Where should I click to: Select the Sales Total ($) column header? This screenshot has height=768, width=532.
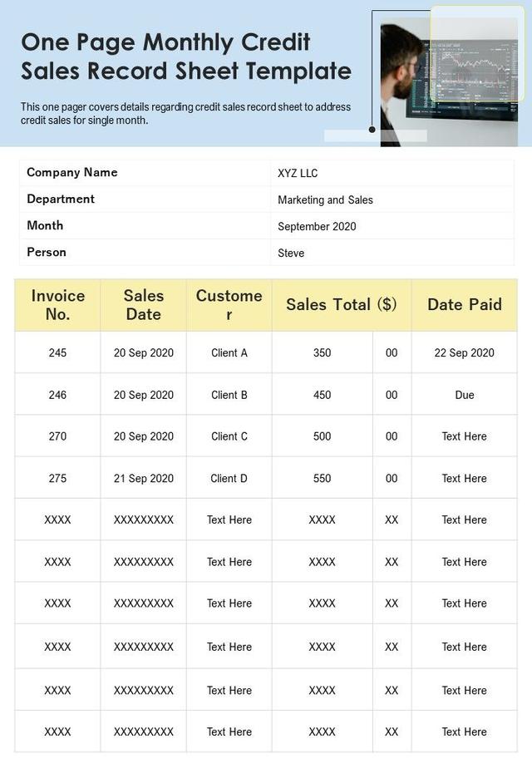tap(341, 305)
